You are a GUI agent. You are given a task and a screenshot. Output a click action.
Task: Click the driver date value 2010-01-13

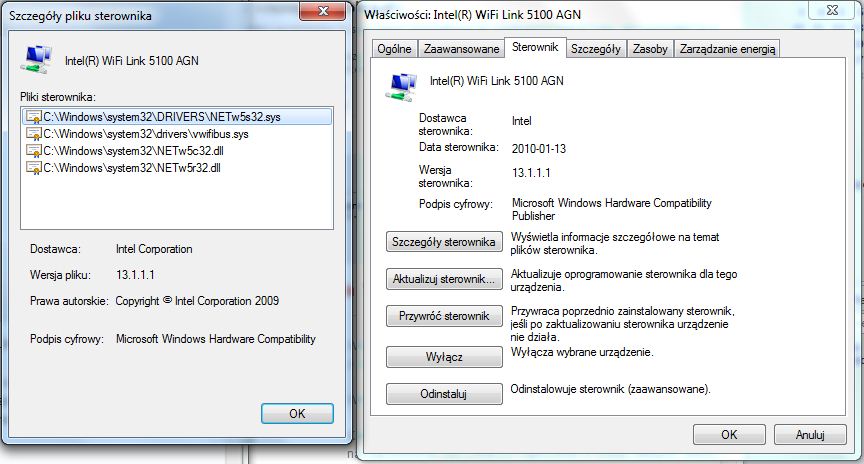(x=538, y=149)
